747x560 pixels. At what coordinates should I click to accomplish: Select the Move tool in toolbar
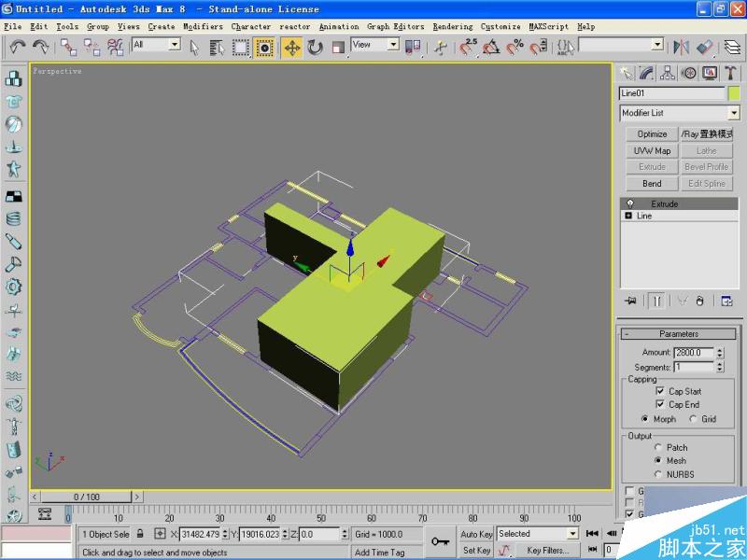pyautogui.click(x=291, y=47)
